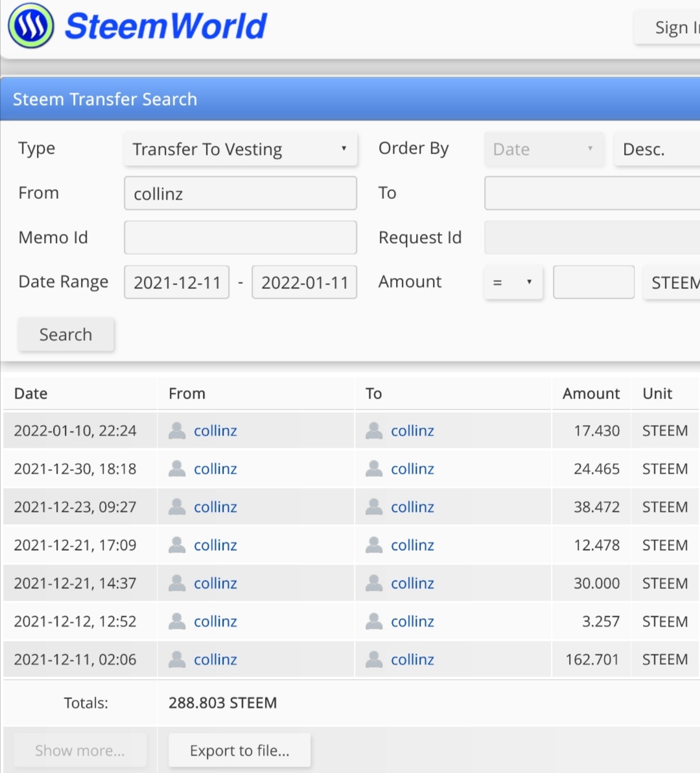Open To collinz link in 2022-01-10 row
Screen dimensions: 700x773
tap(412, 431)
